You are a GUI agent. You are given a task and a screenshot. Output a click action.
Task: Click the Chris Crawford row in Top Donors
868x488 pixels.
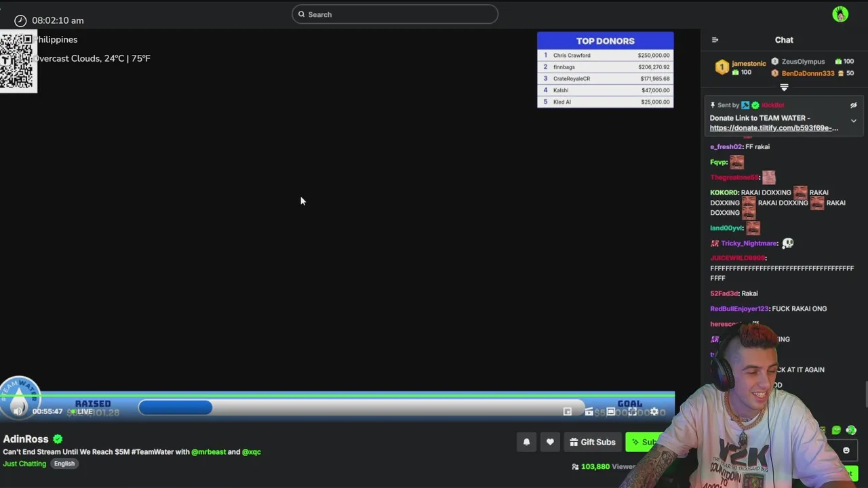(x=606, y=56)
